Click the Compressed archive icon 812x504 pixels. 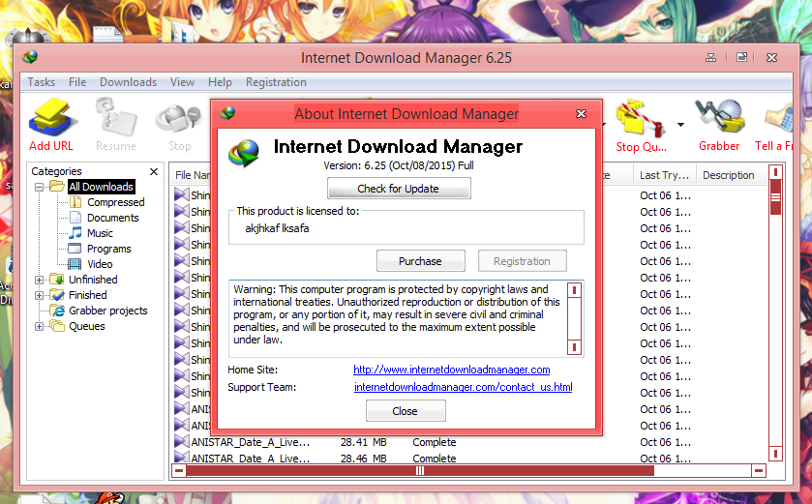coord(75,202)
